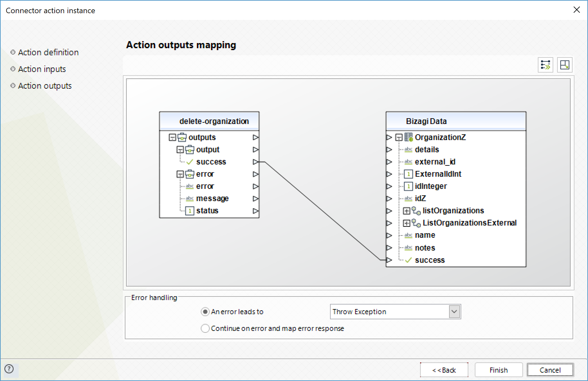Click the auto-map toolbar icon

pyautogui.click(x=546, y=65)
